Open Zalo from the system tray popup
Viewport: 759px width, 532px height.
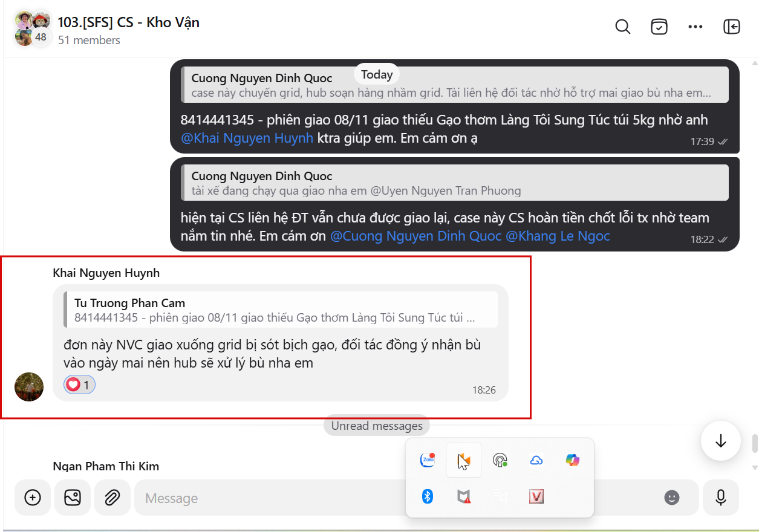point(428,460)
